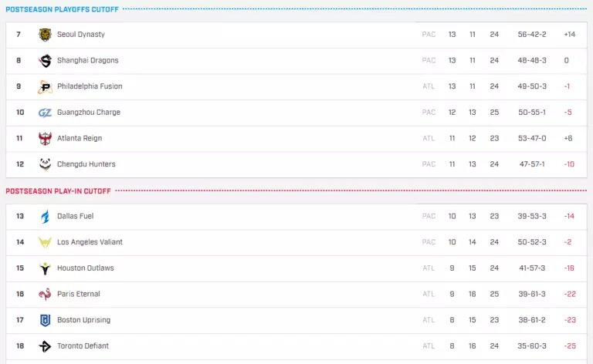Click the Boston Uprising shield logo
The height and width of the screenshot is (364, 593).
tap(45, 320)
